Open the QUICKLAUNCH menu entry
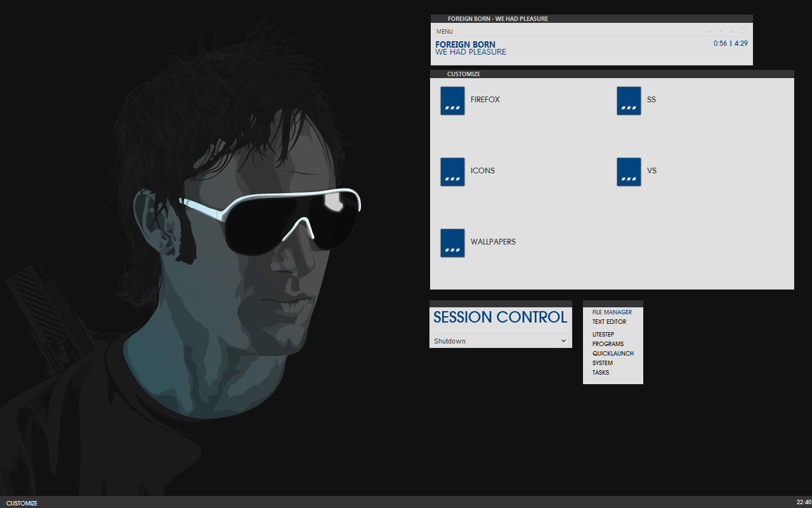 click(613, 354)
